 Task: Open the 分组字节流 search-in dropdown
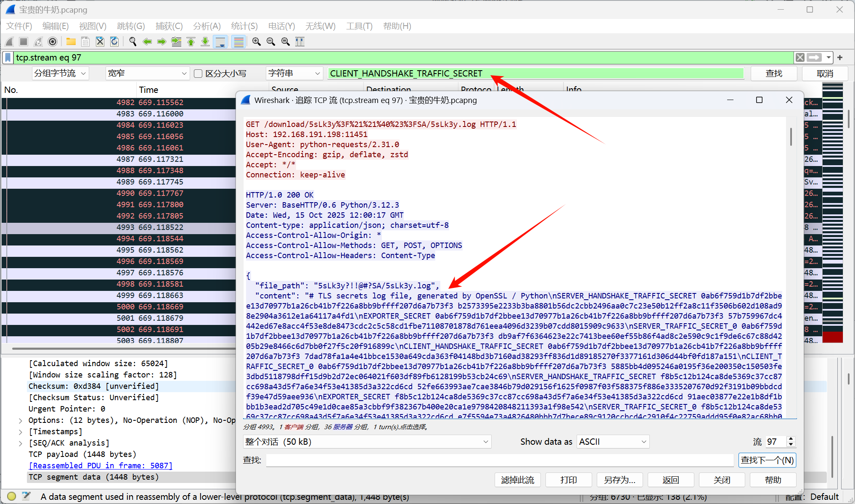(60, 74)
